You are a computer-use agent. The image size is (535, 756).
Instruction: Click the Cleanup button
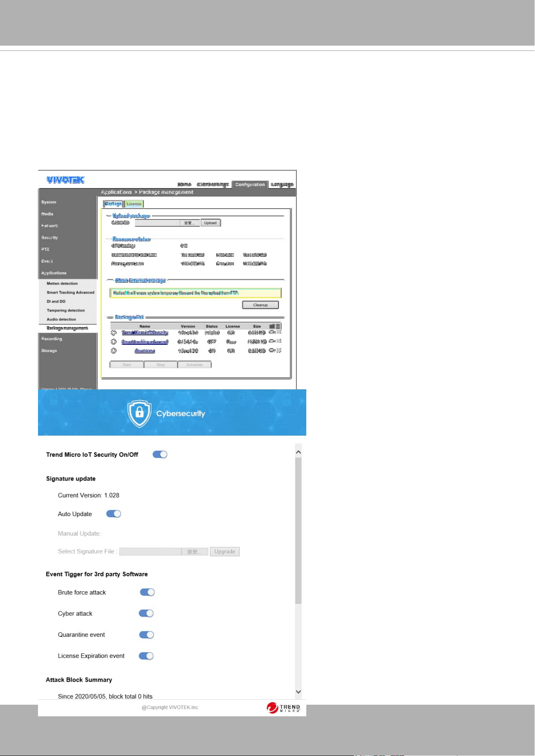[260, 305]
